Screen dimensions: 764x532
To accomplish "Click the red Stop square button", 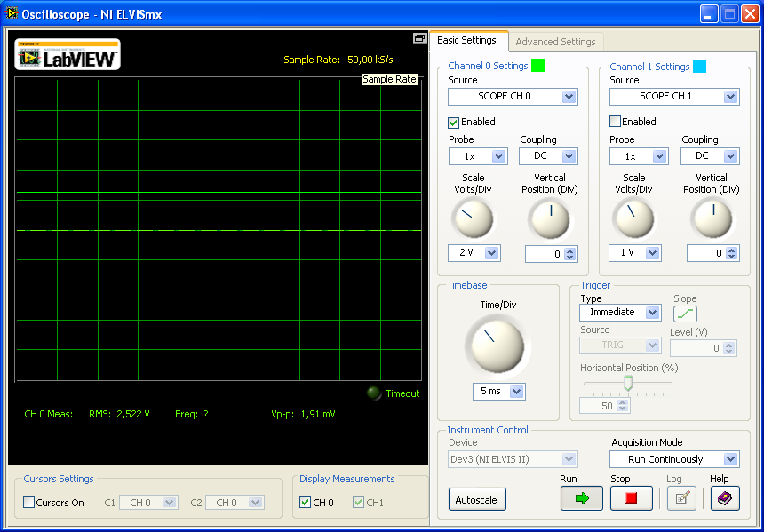I will tap(632, 498).
